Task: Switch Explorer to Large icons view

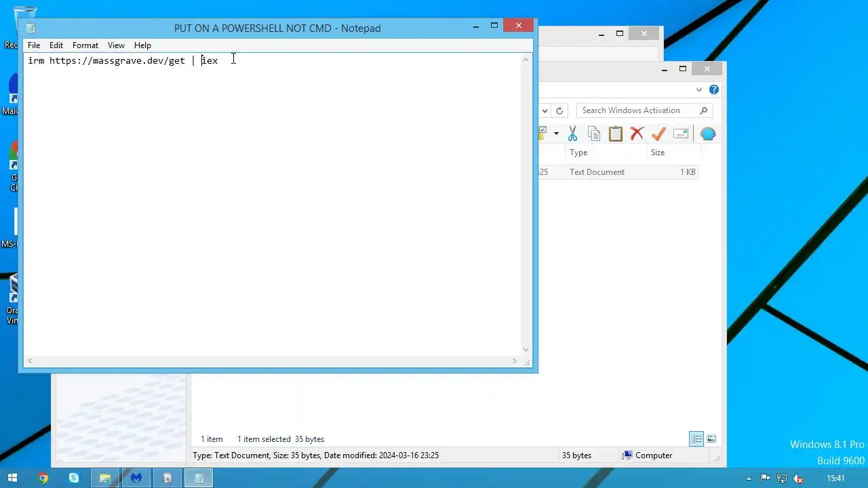Action: (711, 439)
